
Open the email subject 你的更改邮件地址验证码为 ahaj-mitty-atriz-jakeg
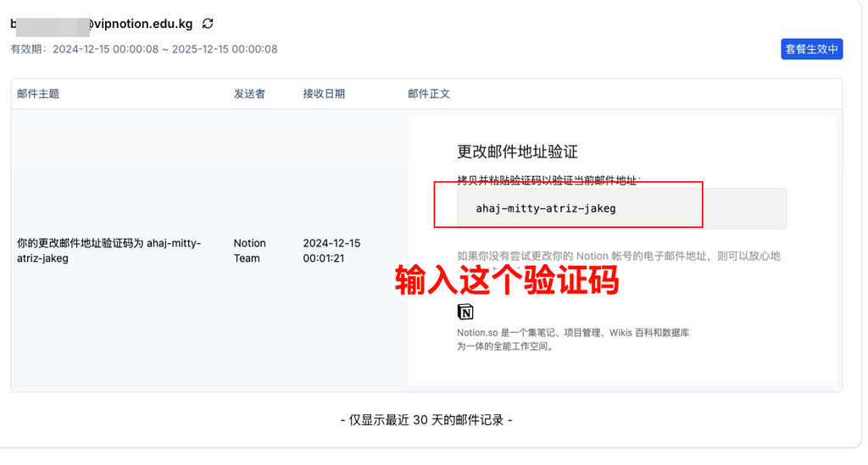(x=109, y=251)
